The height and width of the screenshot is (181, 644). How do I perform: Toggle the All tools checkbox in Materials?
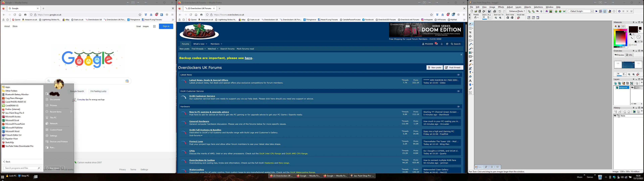click(x=630, y=45)
